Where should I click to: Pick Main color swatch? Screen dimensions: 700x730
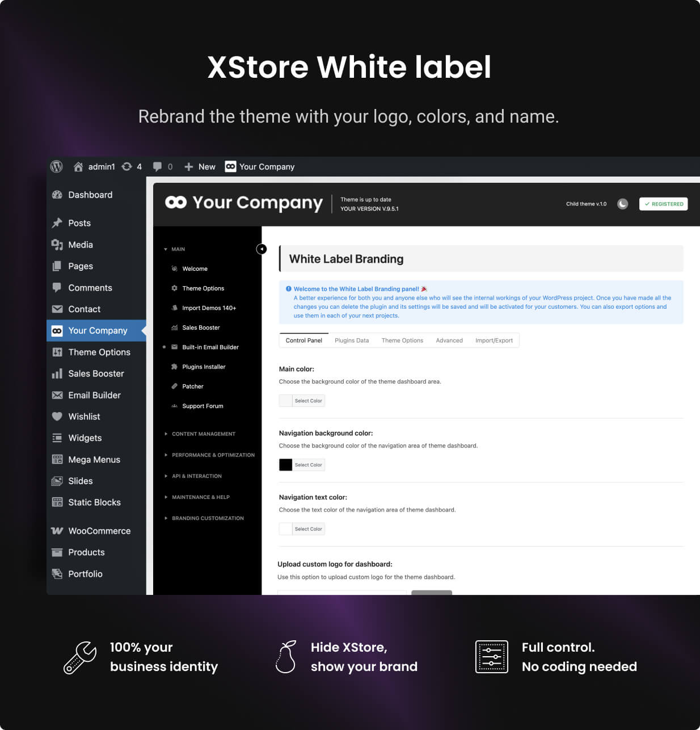(x=286, y=401)
